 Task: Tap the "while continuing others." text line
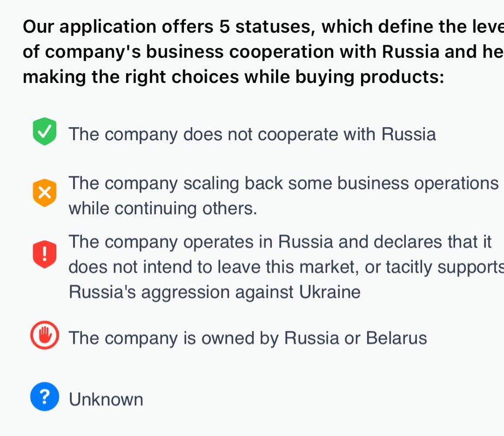163,208
